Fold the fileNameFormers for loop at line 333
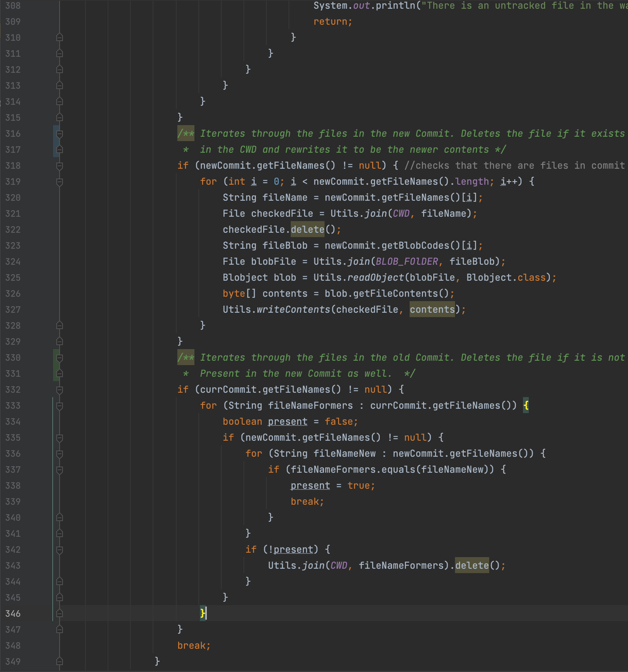This screenshot has height=672, width=628. [x=60, y=406]
